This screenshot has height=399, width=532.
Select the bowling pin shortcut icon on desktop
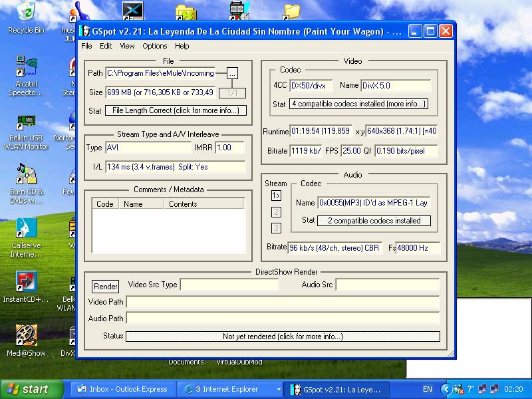click(x=80, y=10)
